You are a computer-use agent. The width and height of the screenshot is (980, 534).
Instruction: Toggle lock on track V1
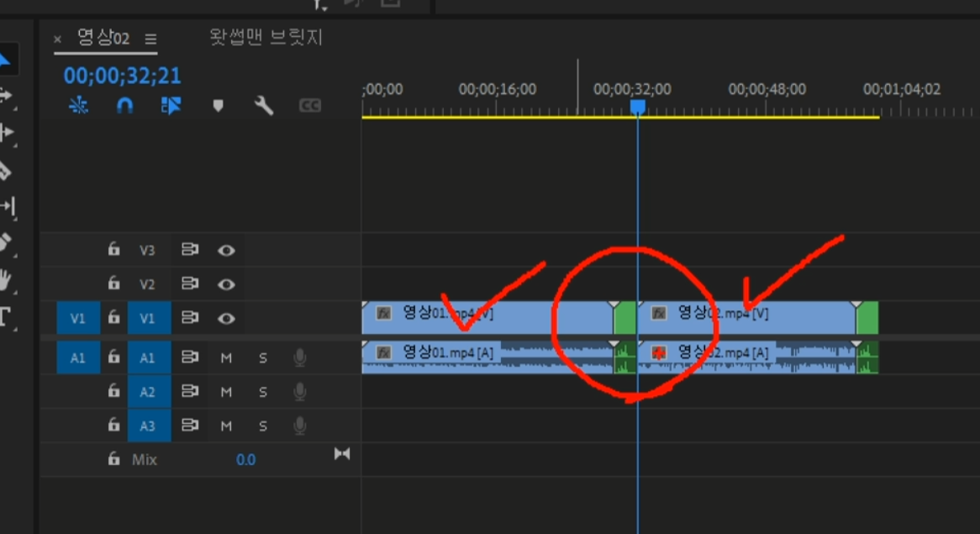(x=113, y=318)
